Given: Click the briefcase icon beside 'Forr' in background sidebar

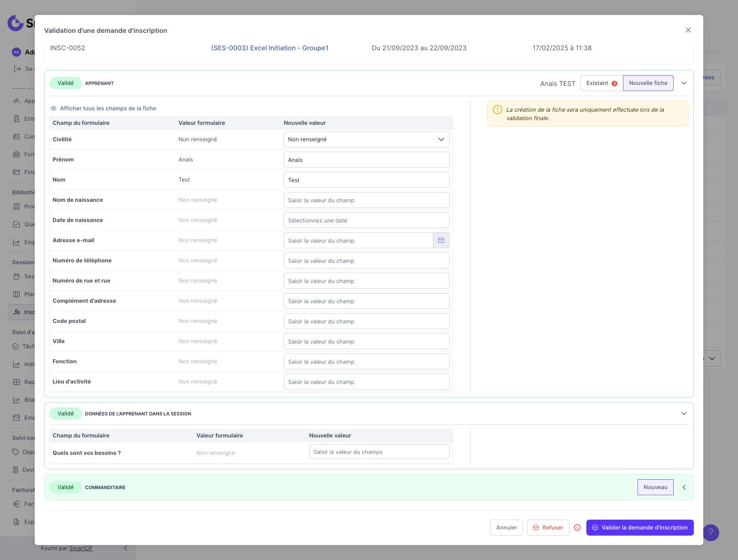Looking at the screenshot, I should 16,154.
